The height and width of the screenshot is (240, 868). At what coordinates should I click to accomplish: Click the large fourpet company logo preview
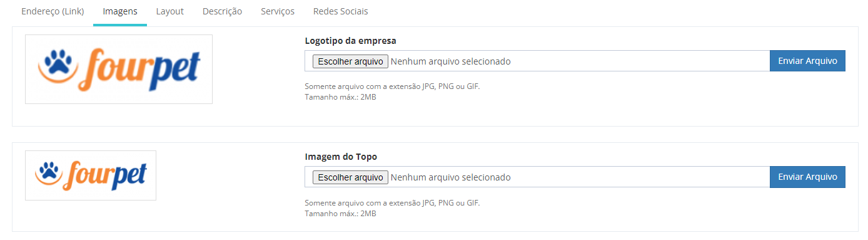point(119,69)
